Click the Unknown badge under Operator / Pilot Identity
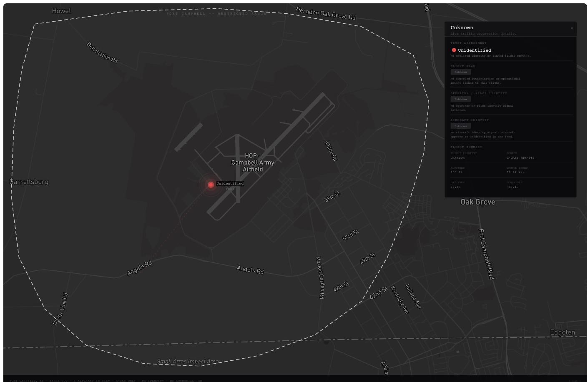Screen dimensions: 588x382 460,99
